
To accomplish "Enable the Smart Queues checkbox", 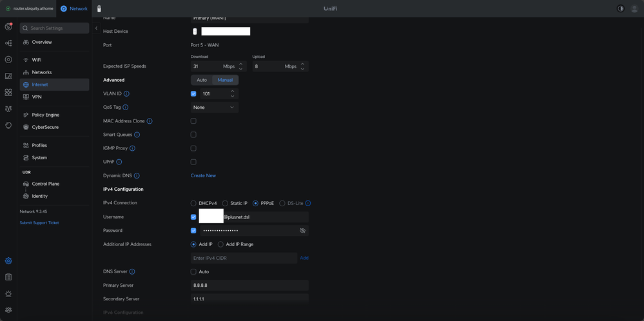I will coord(193,135).
